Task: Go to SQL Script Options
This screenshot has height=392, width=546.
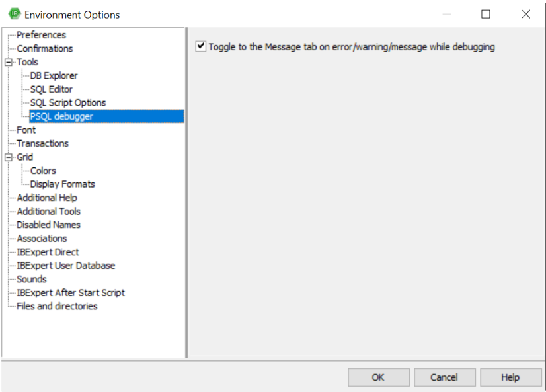Action: (x=67, y=102)
